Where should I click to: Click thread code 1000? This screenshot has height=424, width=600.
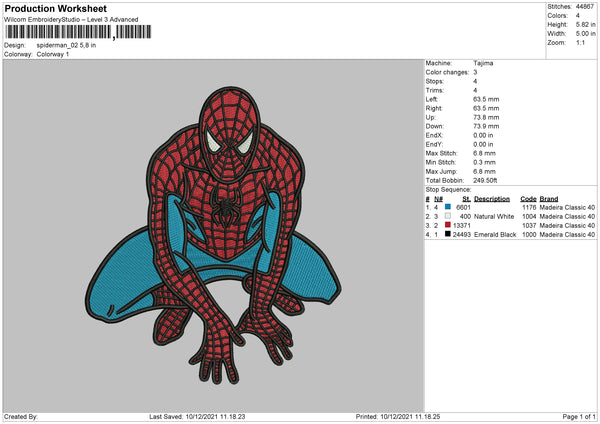529,235
